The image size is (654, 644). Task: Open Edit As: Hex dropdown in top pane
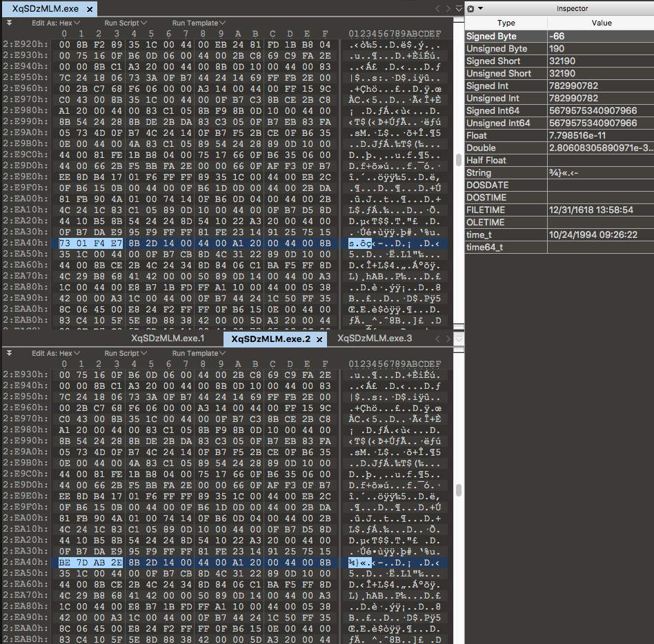click(55, 23)
